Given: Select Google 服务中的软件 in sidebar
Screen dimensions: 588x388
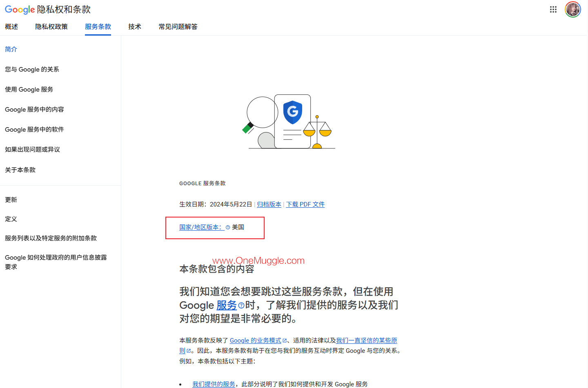Looking at the screenshot, I should [x=34, y=130].
